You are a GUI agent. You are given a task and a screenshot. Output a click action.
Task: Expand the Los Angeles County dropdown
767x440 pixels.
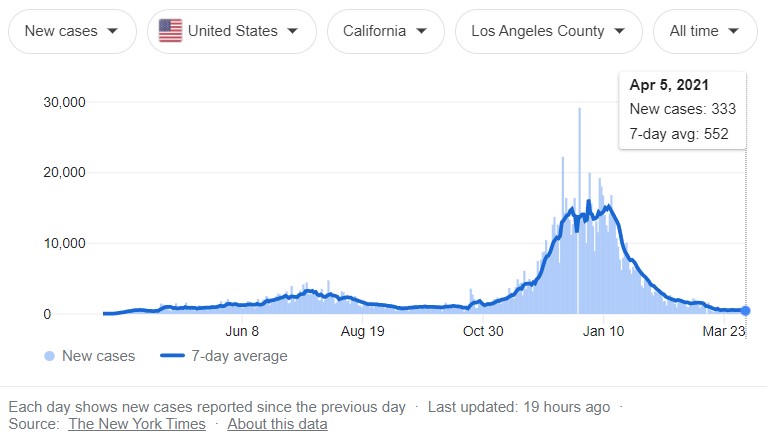coord(548,31)
